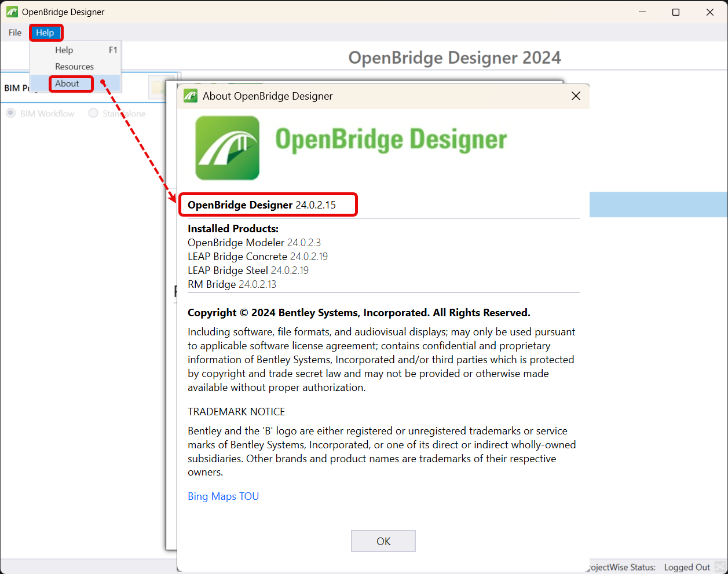The height and width of the screenshot is (574, 728).
Task: Open the File menu
Action: tap(15, 32)
